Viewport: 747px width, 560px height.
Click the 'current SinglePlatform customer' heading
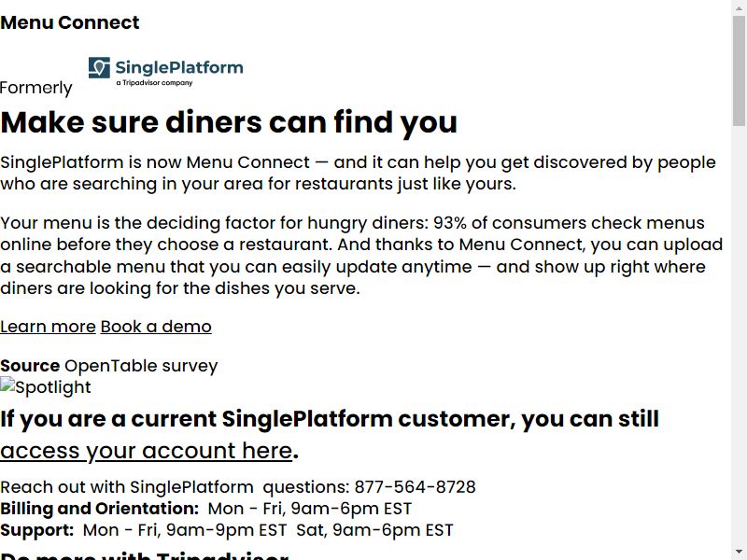click(x=330, y=419)
